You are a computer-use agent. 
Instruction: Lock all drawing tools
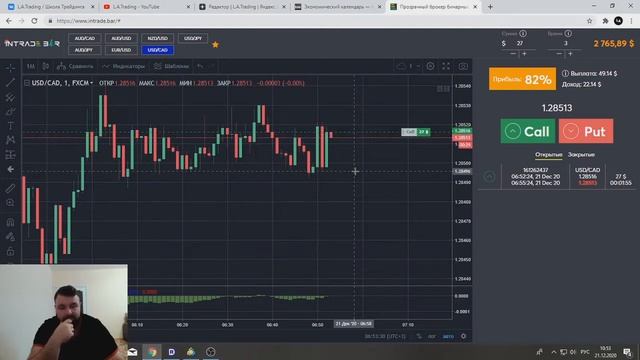point(10,251)
